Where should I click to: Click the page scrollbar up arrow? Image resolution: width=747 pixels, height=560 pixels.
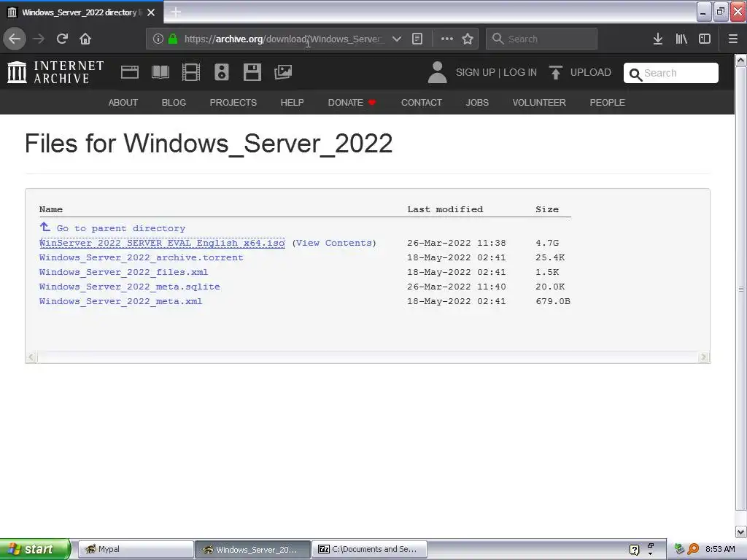click(x=741, y=61)
